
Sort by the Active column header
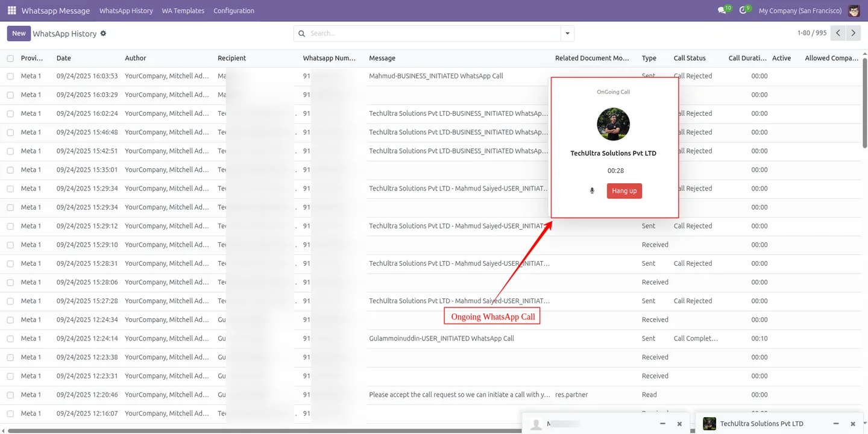[x=781, y=58]
